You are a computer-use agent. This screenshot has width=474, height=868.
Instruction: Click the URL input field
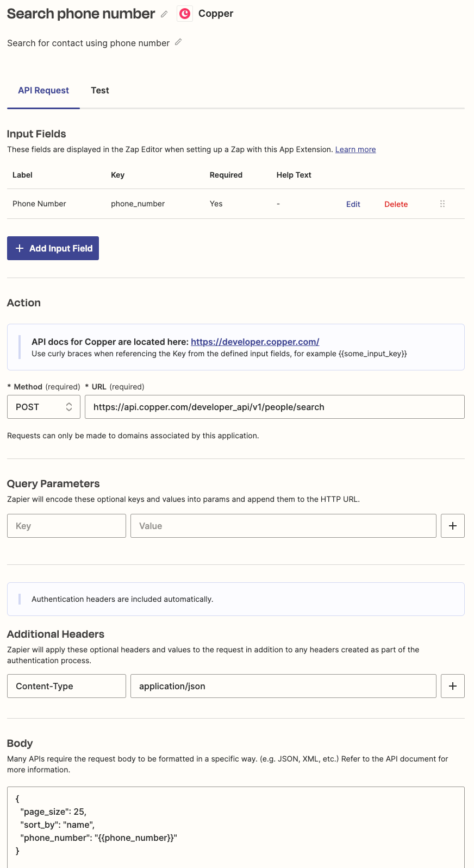point(275,407)
